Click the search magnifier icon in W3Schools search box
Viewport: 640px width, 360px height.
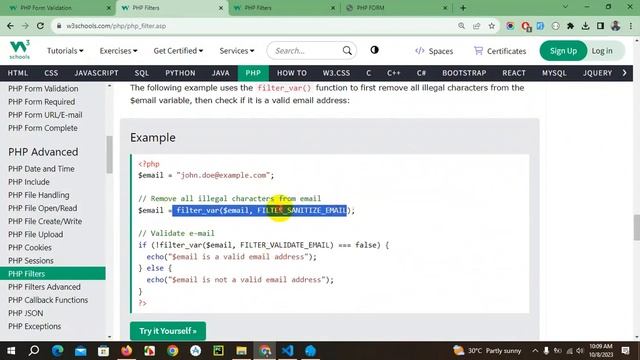pyautogui.click(x=347, y=51)
